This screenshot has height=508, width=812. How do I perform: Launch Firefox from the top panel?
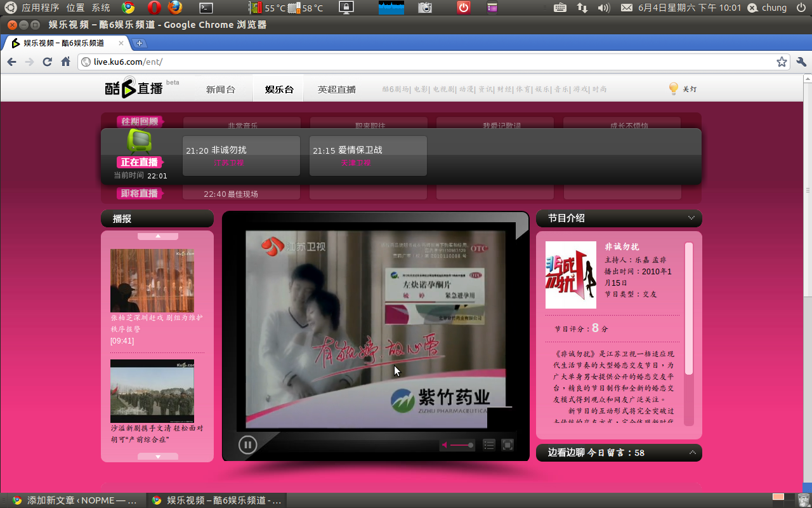point(175,8)
